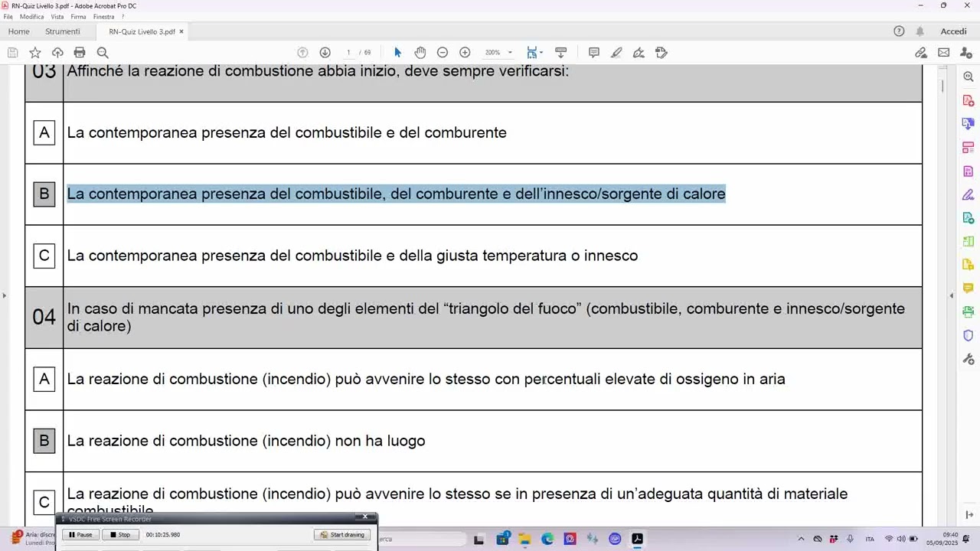
Task: Expand the left navigation pane arrow
Action: 4,295
